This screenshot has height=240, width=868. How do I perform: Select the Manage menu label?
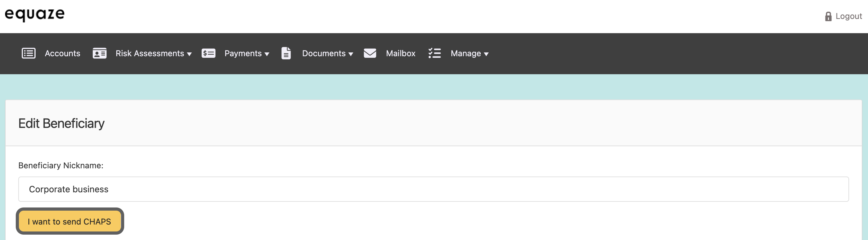[465, 53]
